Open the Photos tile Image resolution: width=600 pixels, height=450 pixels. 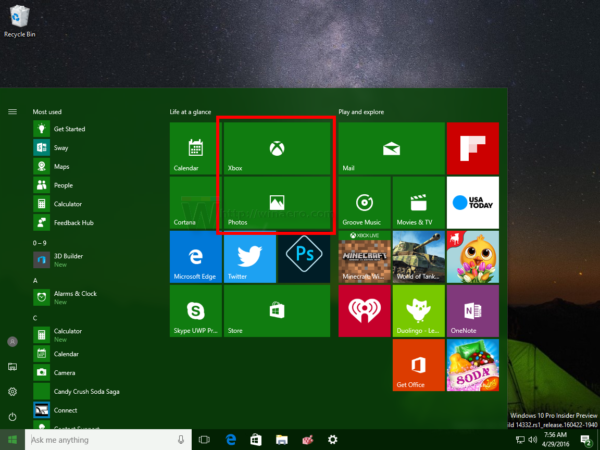(x=277, y=203)
